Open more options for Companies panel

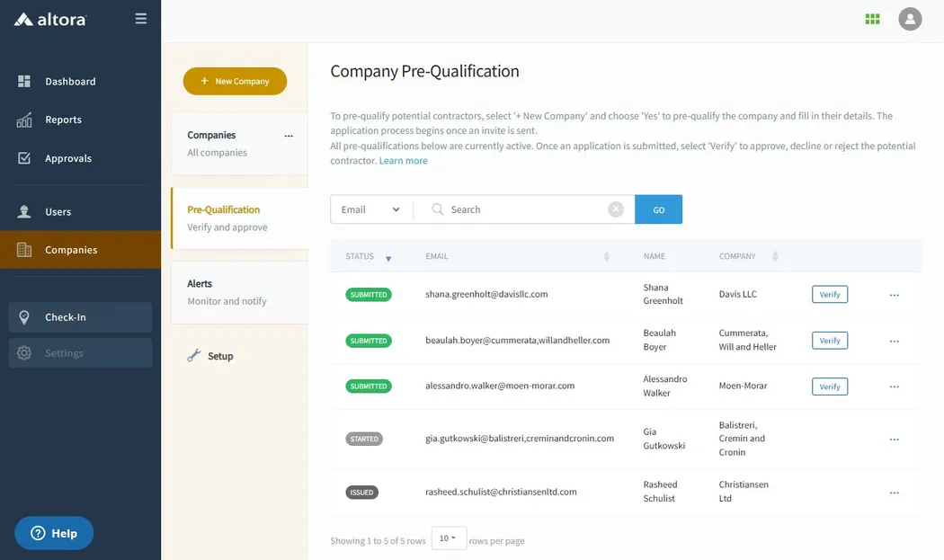click(x=289, y=136)
